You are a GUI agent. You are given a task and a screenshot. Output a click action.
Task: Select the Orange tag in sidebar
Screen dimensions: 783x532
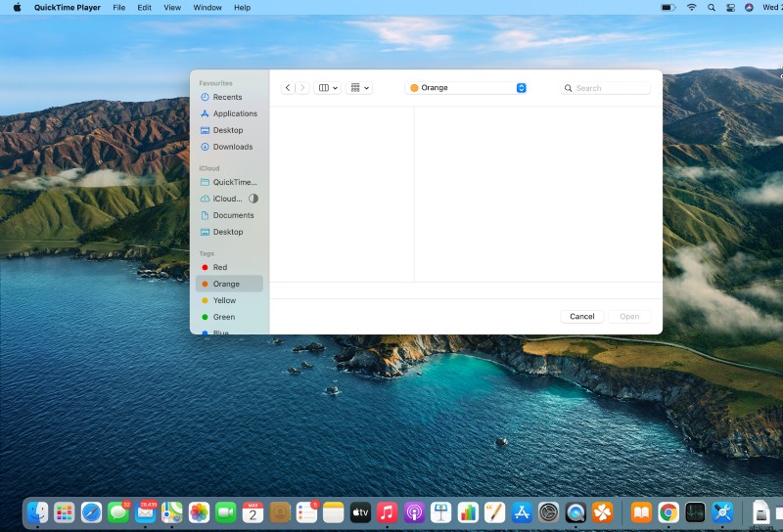coord(229,284)
